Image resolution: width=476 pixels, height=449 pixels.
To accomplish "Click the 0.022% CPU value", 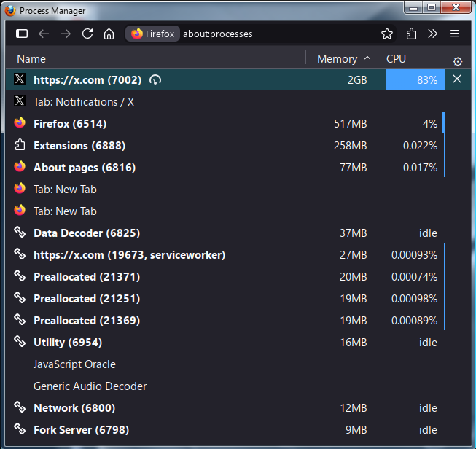I will [420, 146].
